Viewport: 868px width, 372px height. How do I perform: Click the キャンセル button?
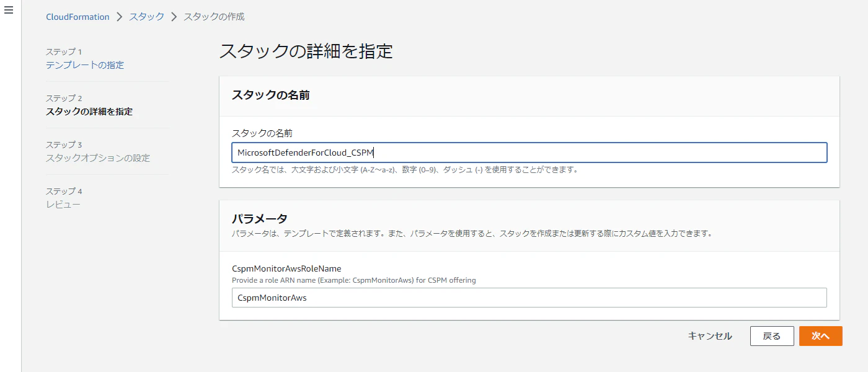(710, 336)
